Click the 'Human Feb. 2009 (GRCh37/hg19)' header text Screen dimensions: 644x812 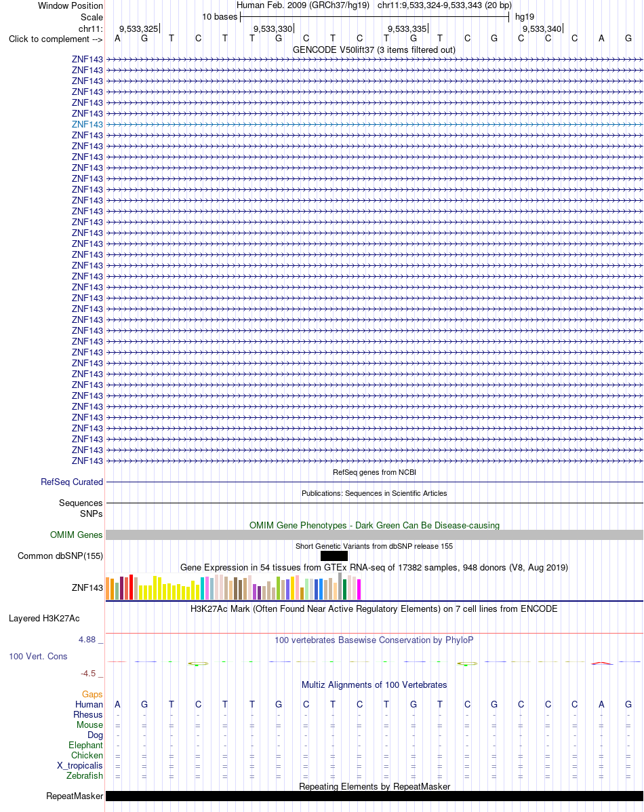303,5
